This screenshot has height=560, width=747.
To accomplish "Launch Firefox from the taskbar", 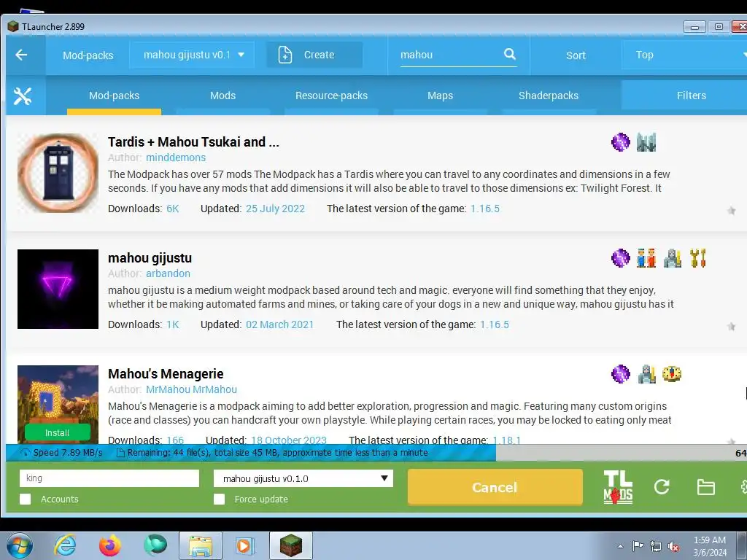I will (109, 545).
